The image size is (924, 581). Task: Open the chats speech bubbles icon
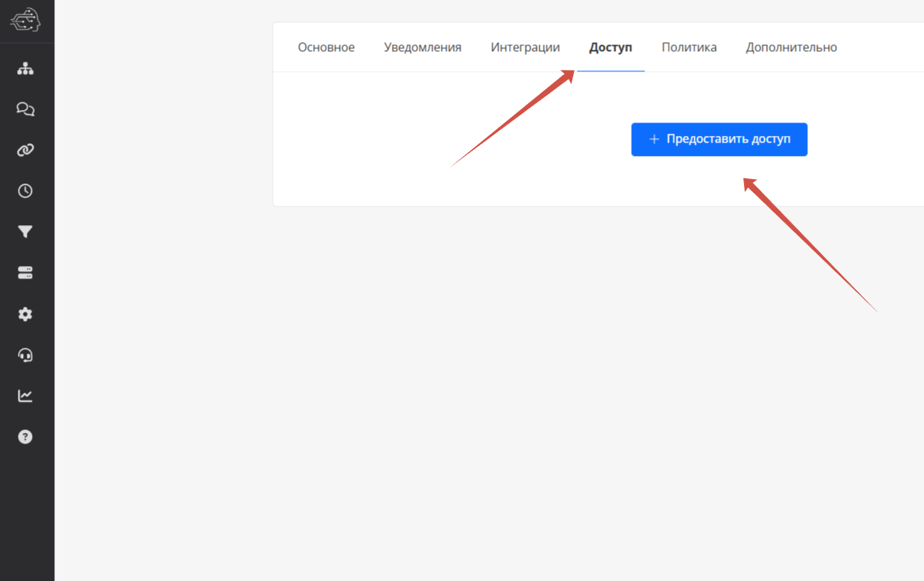click(25, 110)
